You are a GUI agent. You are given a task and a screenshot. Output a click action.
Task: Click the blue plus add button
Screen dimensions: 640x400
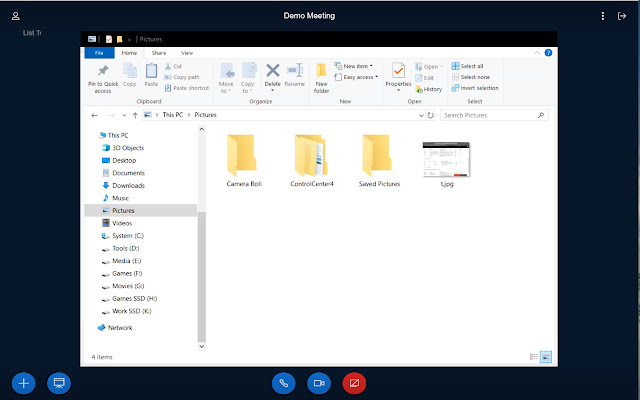click(x=24, y=383)
